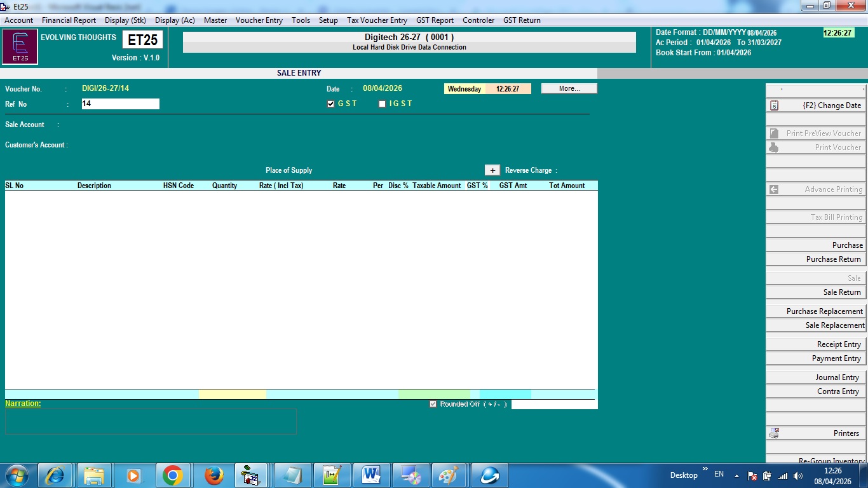Viewport: 868px width, 488px height.
Task: Show hidden system tray icons arrow
Action: (736, 475)
